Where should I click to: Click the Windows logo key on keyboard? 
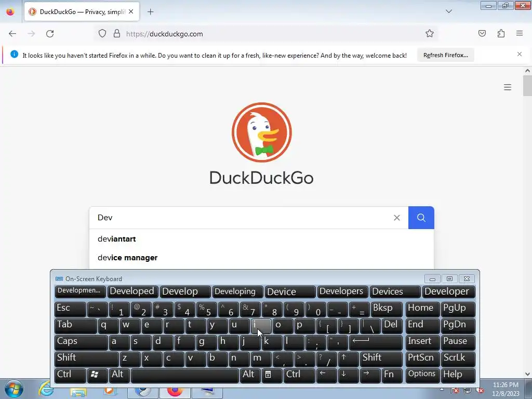pos(97,375)
